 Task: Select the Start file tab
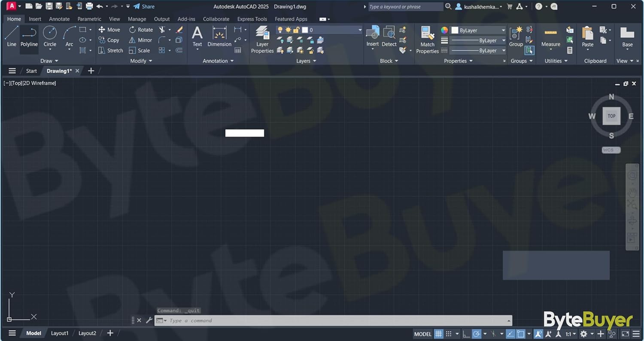click(31, 71)
